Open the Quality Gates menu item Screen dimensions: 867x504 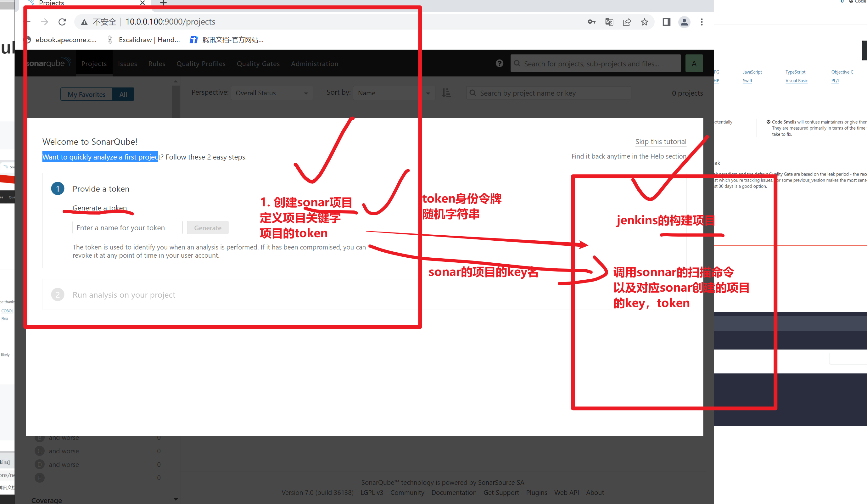(x=258, y=64)
